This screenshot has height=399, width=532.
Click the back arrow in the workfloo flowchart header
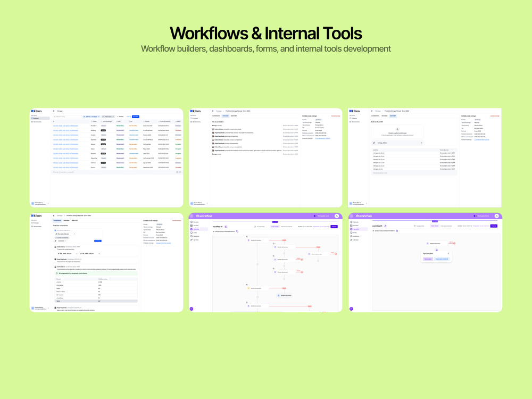[192, 216]
